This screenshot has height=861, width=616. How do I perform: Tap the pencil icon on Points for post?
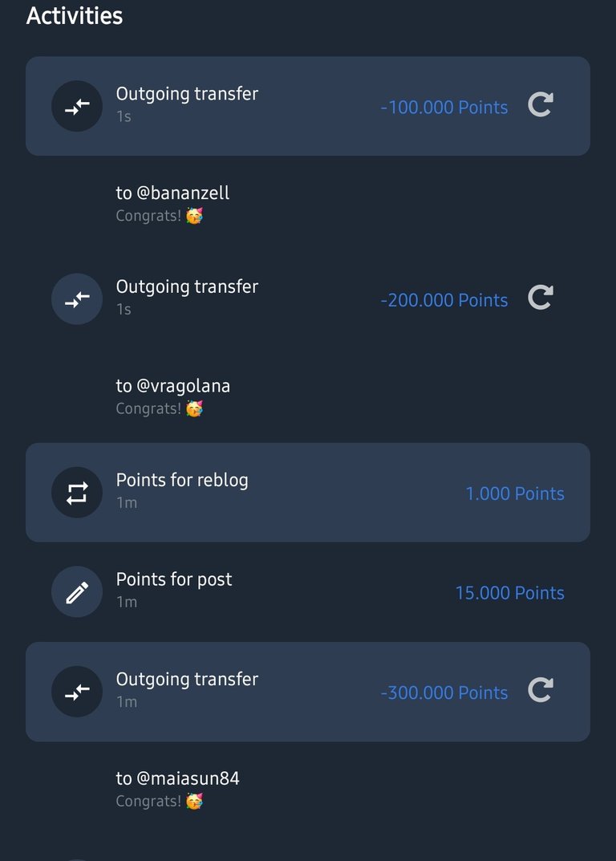click(77, 592)
